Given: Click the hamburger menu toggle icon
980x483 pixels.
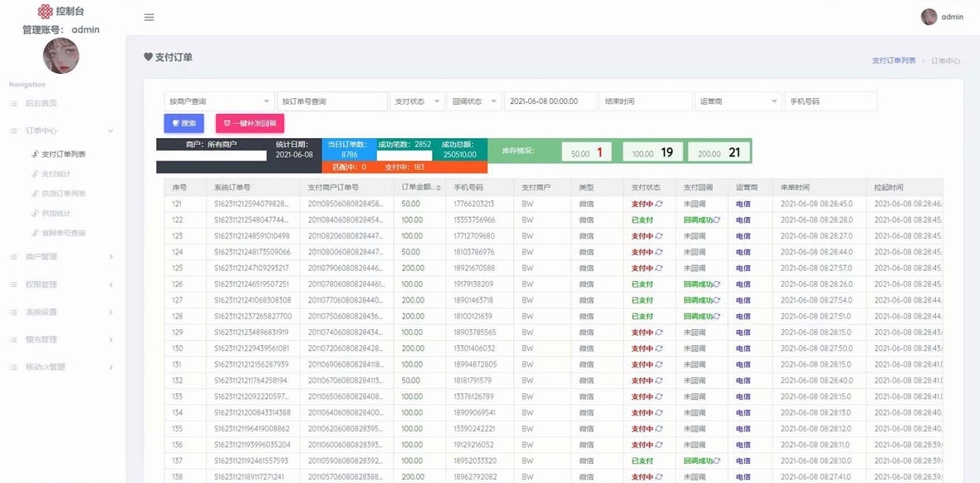Looking at the screenshot, I should (149, 17).
